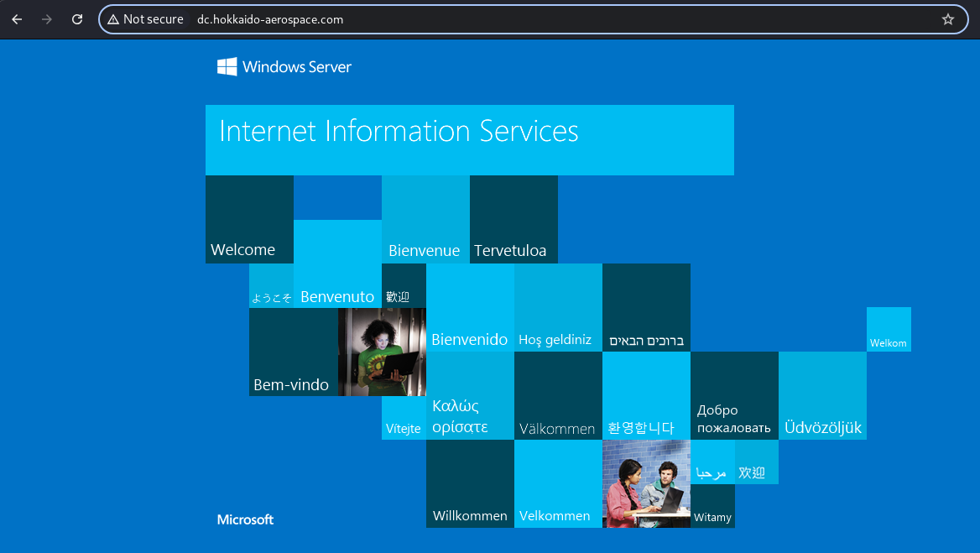
Task: Click the Microsoft logo at bottom
Action: click(x=245, y=519)
